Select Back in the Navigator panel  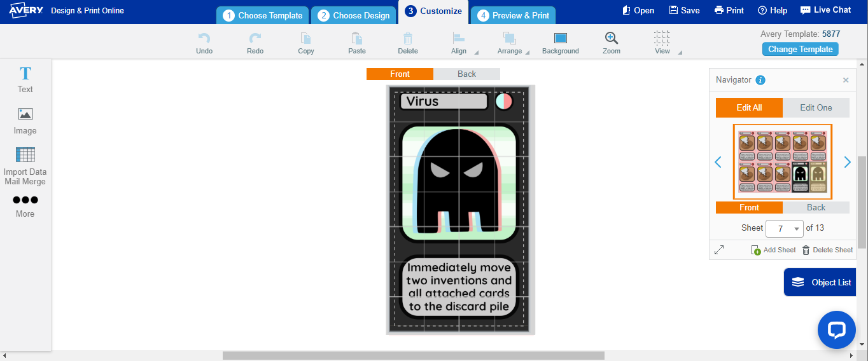816,207
